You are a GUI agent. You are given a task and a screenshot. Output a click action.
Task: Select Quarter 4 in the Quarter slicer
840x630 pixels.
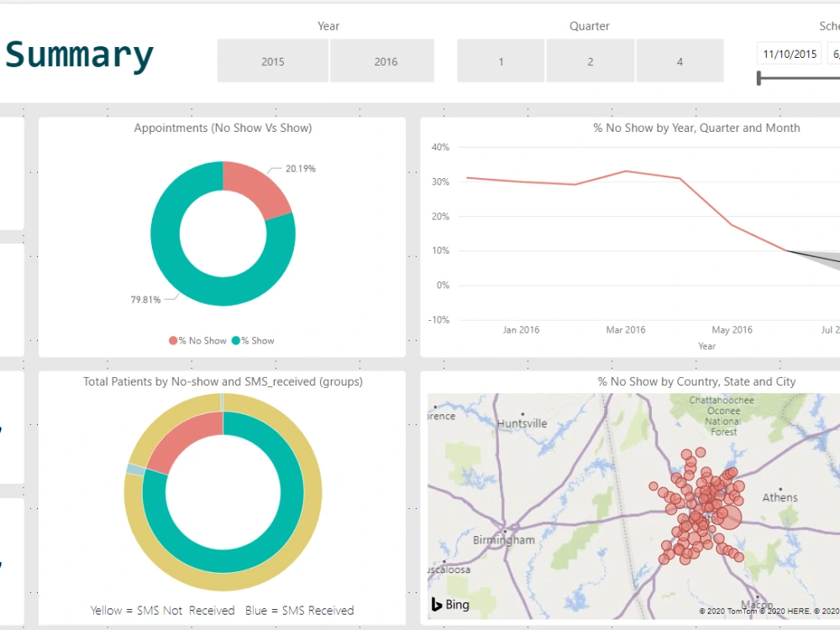[680, 60]
